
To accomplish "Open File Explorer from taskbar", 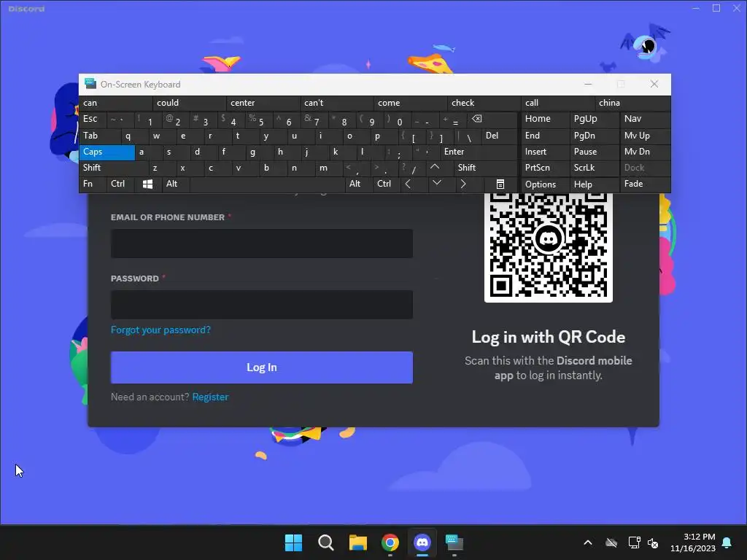I will pyautogui.click(x=357, y=542).
